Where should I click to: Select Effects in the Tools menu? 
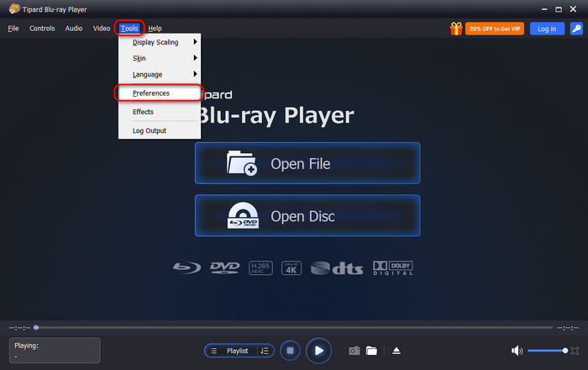160,112
